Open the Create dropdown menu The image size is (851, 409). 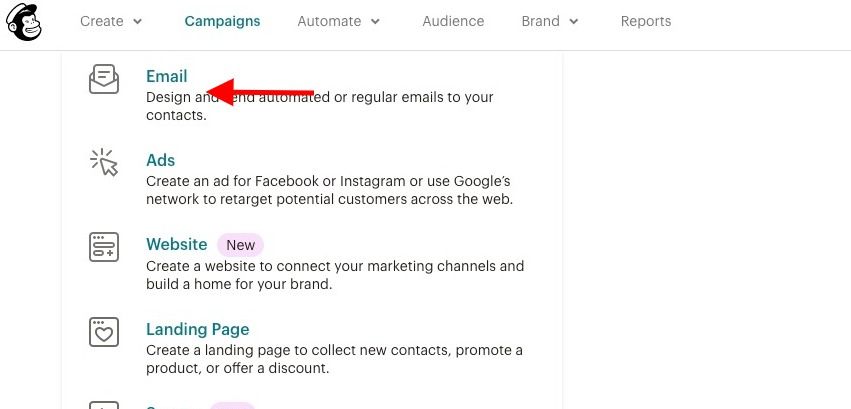[111, 21]
